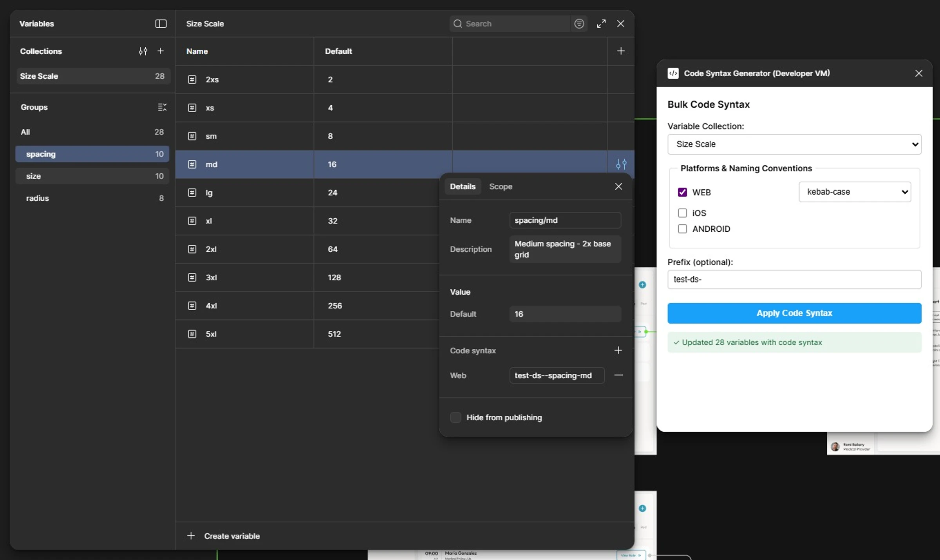The height and width of the screenshot is (560, 940).
Task: Expand variables panel to full size
Action: click(x=601, y=24)
